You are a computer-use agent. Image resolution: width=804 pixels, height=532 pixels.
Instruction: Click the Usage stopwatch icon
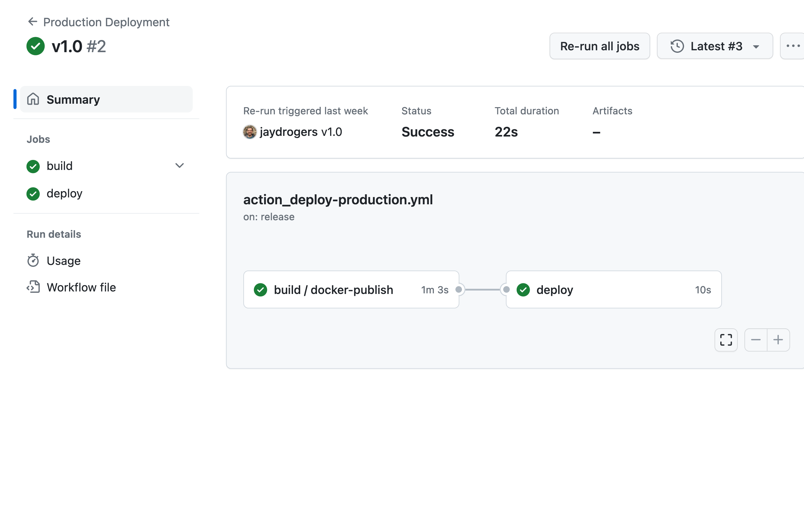[x=33, y=261]
